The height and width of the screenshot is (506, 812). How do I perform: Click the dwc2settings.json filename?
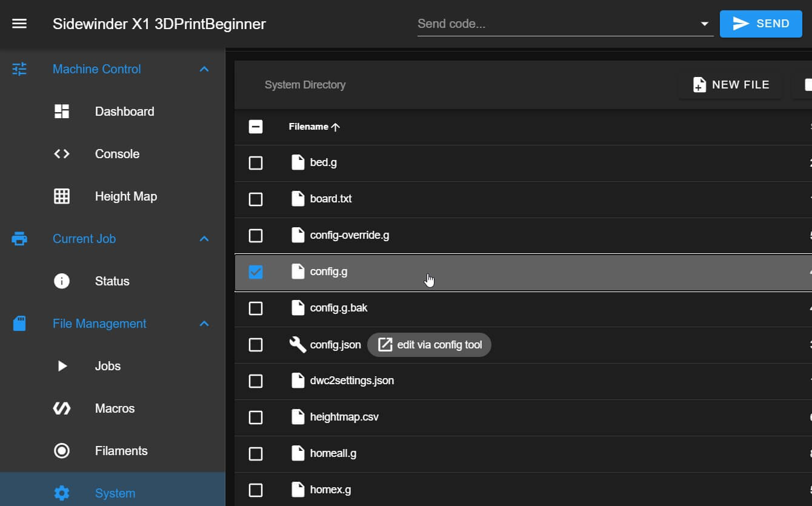352,381
